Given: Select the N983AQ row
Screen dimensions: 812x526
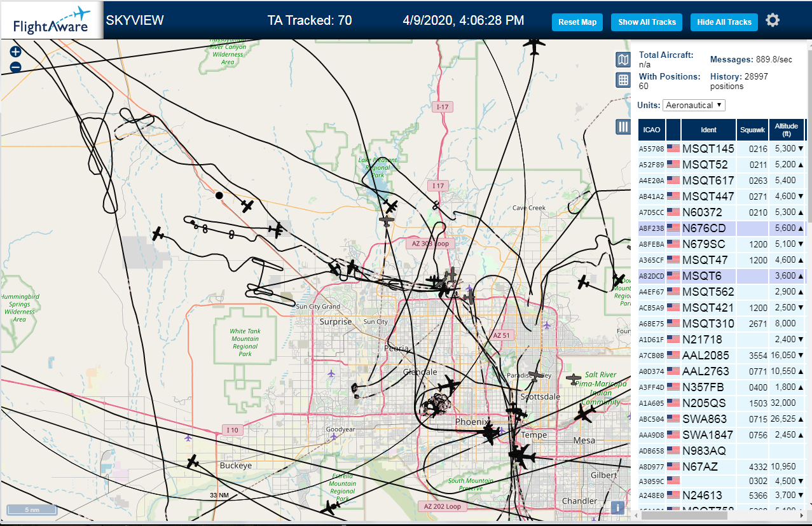Looking at the screenshot, I should [722, 451].
